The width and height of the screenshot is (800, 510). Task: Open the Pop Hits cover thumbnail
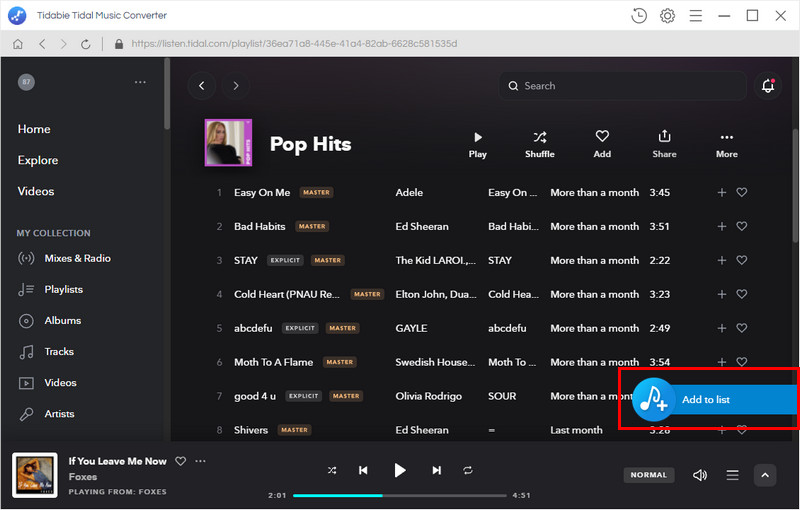[x=228, y=143]
